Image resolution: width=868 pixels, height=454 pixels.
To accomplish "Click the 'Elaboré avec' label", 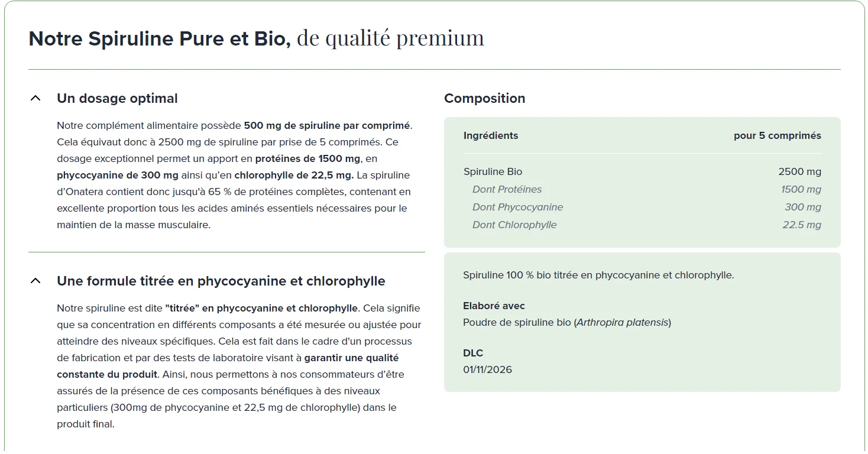I will click(x=494, y=306).
